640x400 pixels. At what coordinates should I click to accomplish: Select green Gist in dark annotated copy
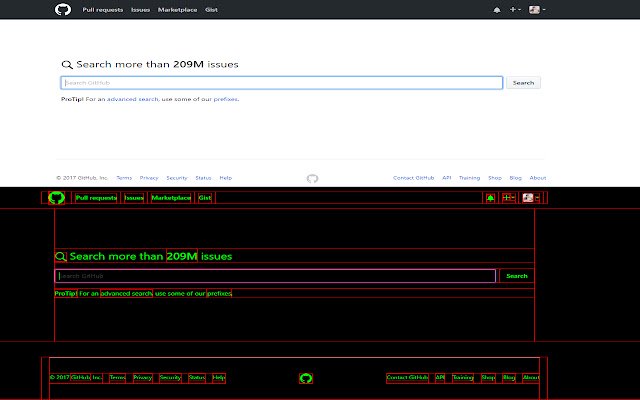click(x=205, y=198)
